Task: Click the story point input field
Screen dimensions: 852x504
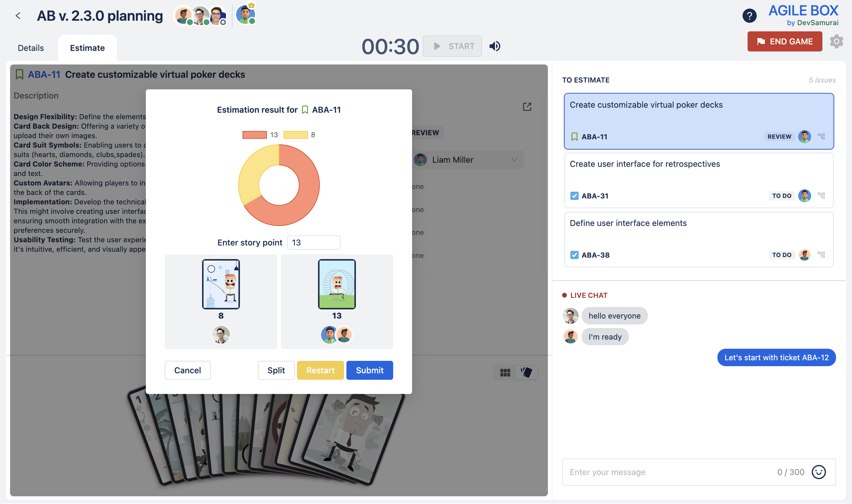Action: click(313, 243)
